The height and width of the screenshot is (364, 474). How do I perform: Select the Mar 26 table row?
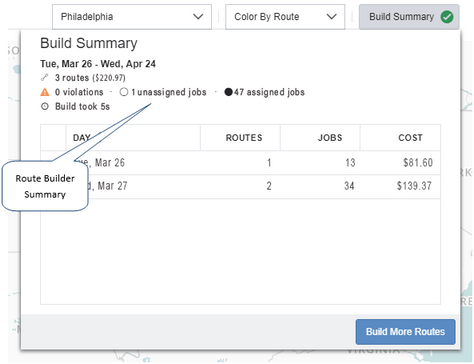pyautogui.click(x=240, y=163)
